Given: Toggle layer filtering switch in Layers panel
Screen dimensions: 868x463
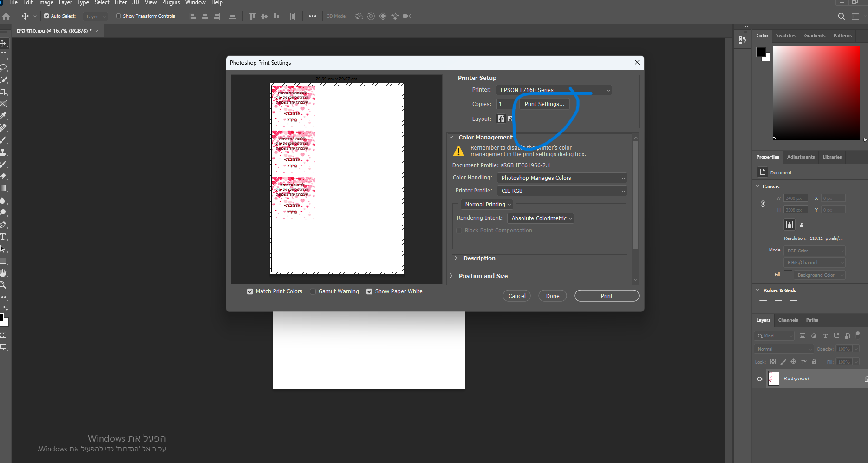Looking at the screenshot, I should 858,334.
